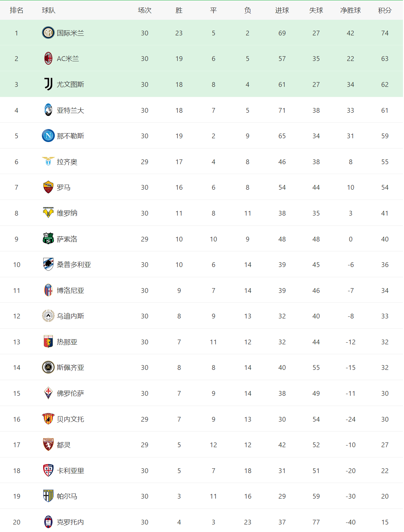
Task: Click the Fiorentina lily crest
Action: pyautogui.click(x=48, y=393)
